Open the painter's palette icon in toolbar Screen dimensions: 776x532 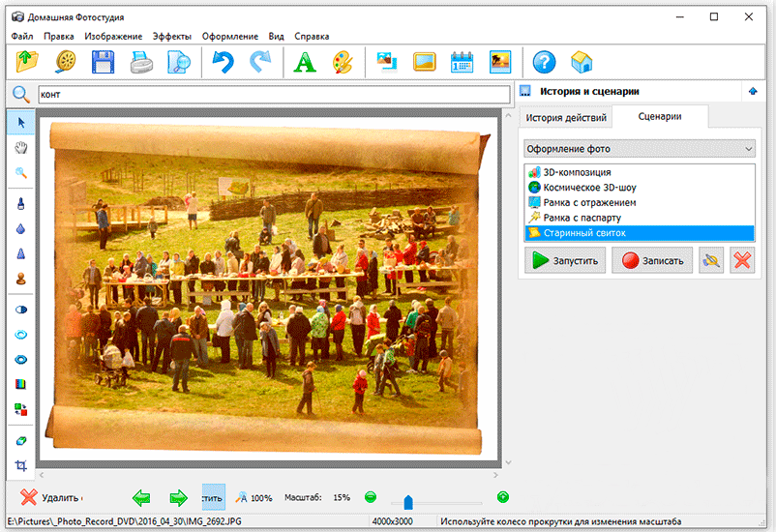343,63
